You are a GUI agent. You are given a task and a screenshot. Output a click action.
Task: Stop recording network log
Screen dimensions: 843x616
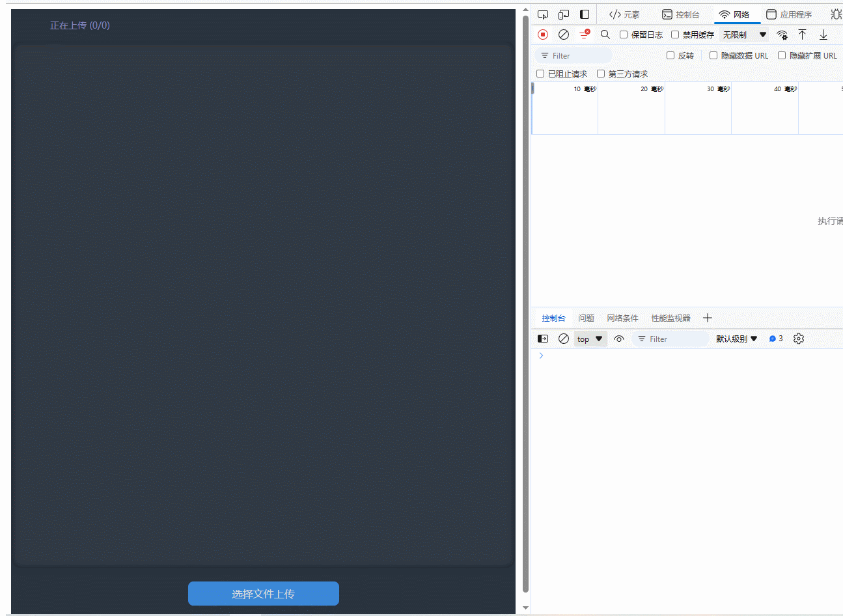coord(543,35)
